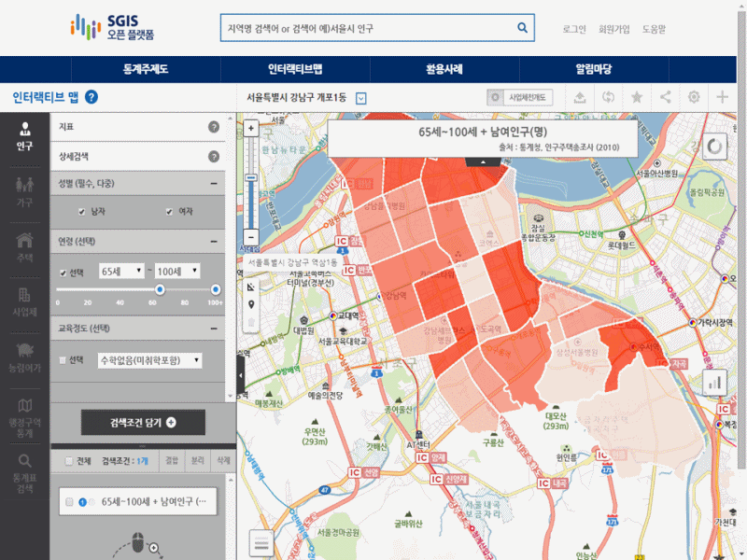The image size is (747, 560).
Task: Click the 회원가입 link
Action: (613, 29)
